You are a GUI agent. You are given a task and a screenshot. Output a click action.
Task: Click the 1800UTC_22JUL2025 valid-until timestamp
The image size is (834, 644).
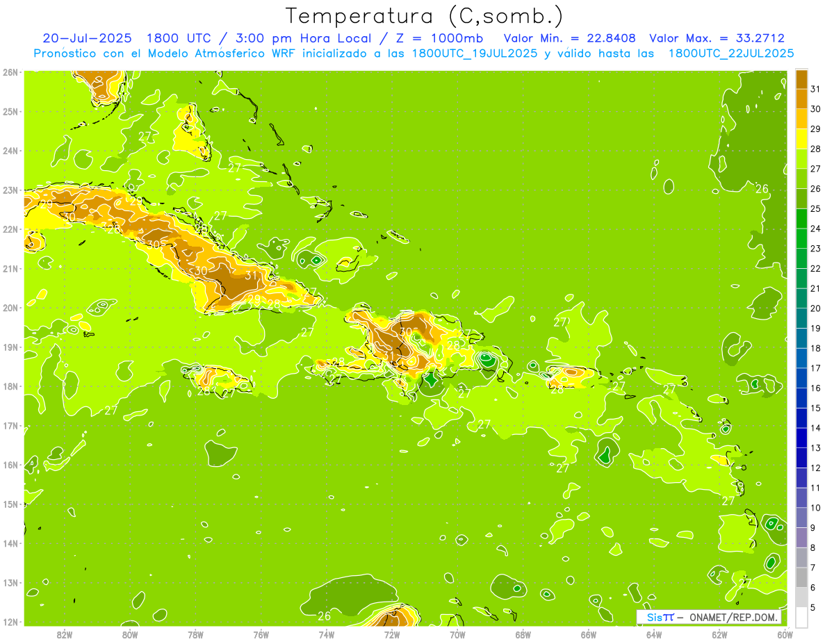tap(731, 53)
